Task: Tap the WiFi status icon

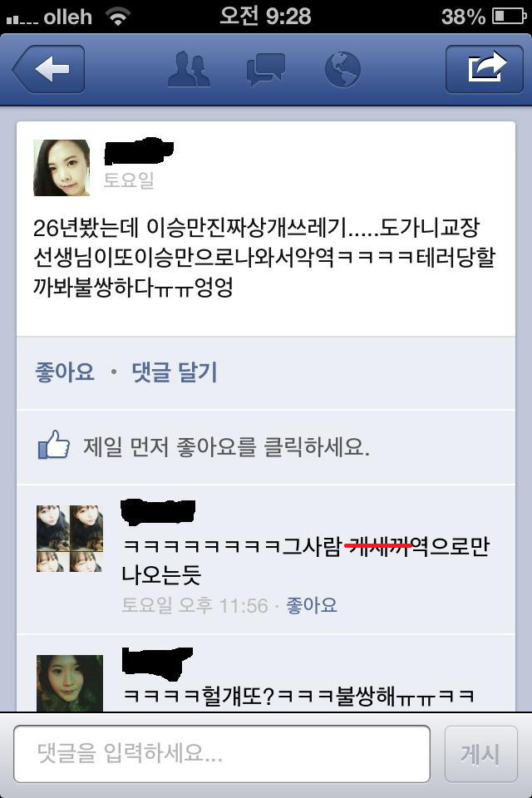Action: [x=117, y=17]
